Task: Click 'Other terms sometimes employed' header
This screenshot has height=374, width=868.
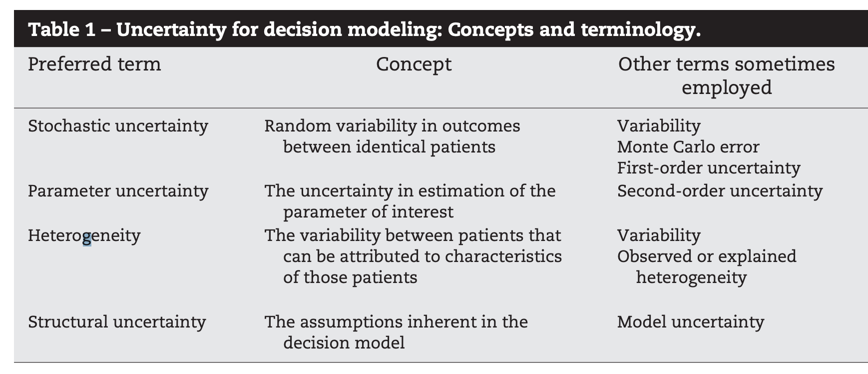Action: click(726, 75)
